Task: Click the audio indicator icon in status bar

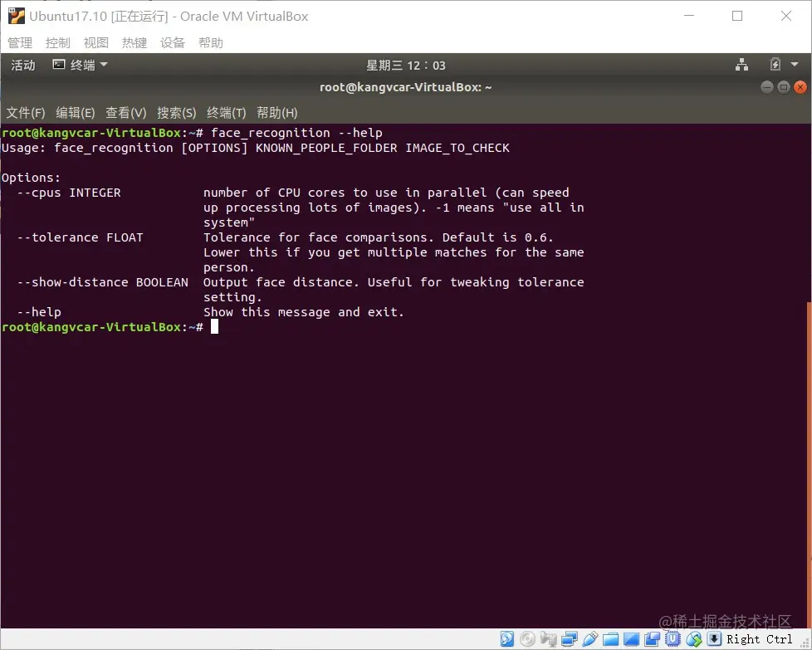Action: (x=548, y=639)
